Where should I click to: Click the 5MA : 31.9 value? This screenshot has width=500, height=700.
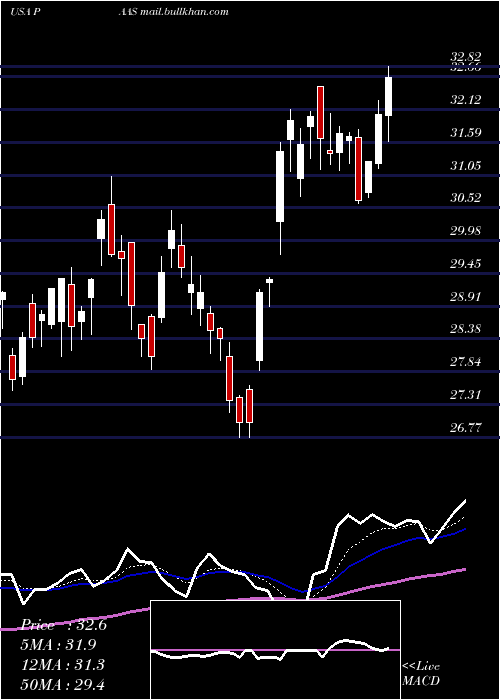58,645
